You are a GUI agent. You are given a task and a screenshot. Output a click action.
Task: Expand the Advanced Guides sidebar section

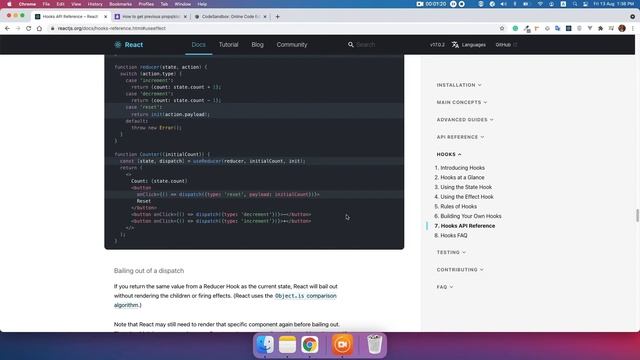[465, 120]
